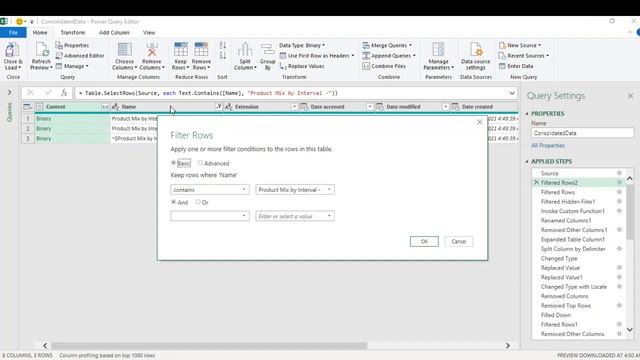640x360 pixels.
Task: Close the Query Settings pane
Action: pos(630,96)
